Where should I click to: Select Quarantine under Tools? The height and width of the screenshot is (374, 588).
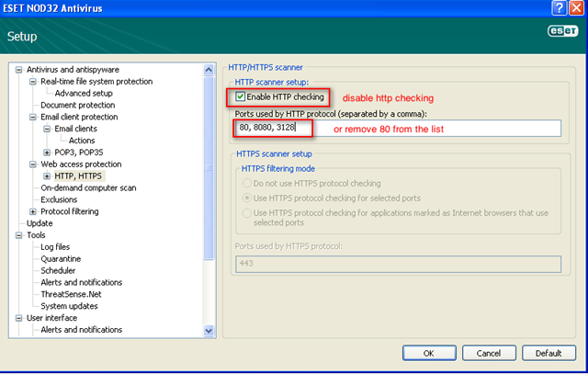tap(61, 259)
